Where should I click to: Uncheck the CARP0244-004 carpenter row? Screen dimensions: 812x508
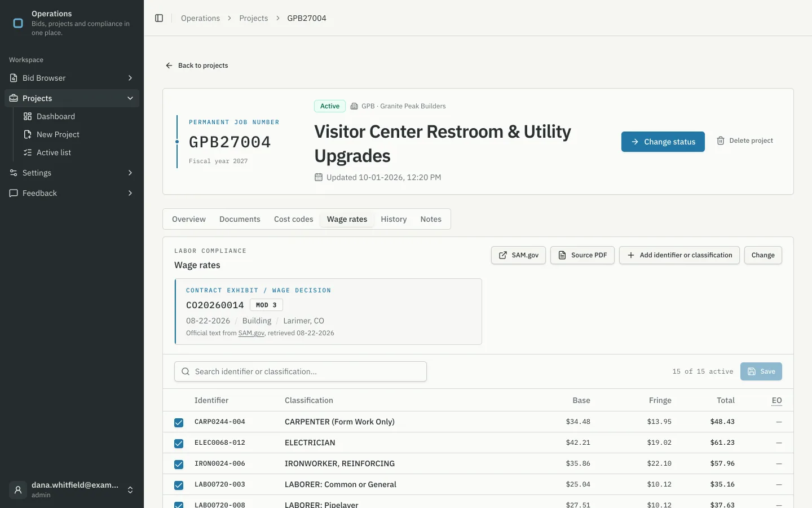pyautogui.click(x=179, y=422)
